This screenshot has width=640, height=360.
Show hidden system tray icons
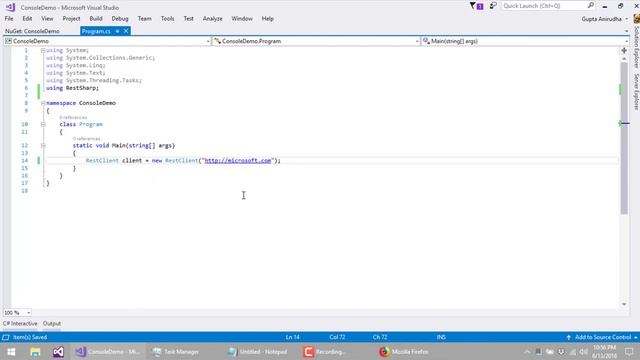tap(527, 352)
